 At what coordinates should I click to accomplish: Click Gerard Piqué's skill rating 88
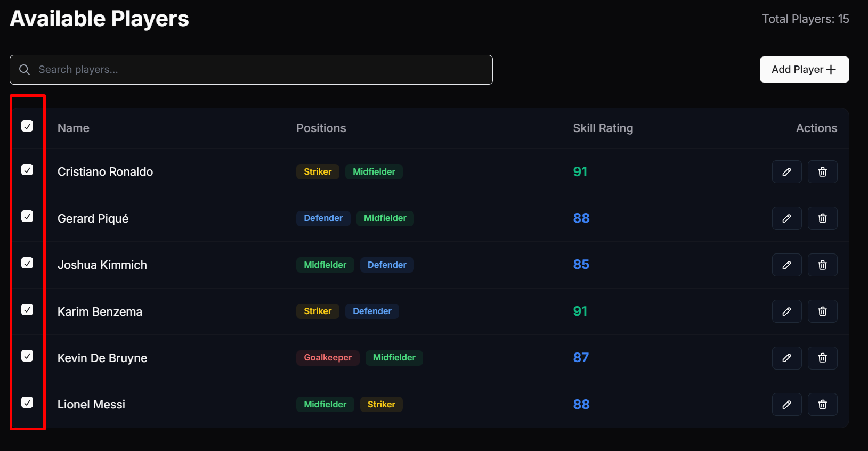581,218
